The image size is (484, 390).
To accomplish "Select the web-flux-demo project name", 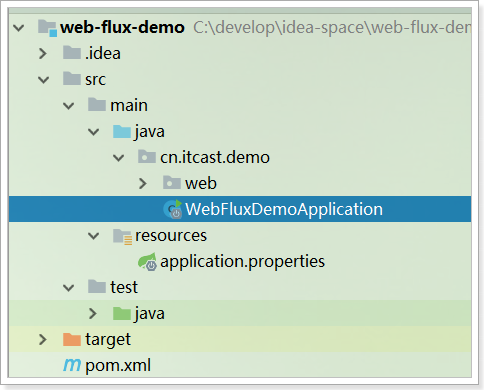I will pos(122,27).
